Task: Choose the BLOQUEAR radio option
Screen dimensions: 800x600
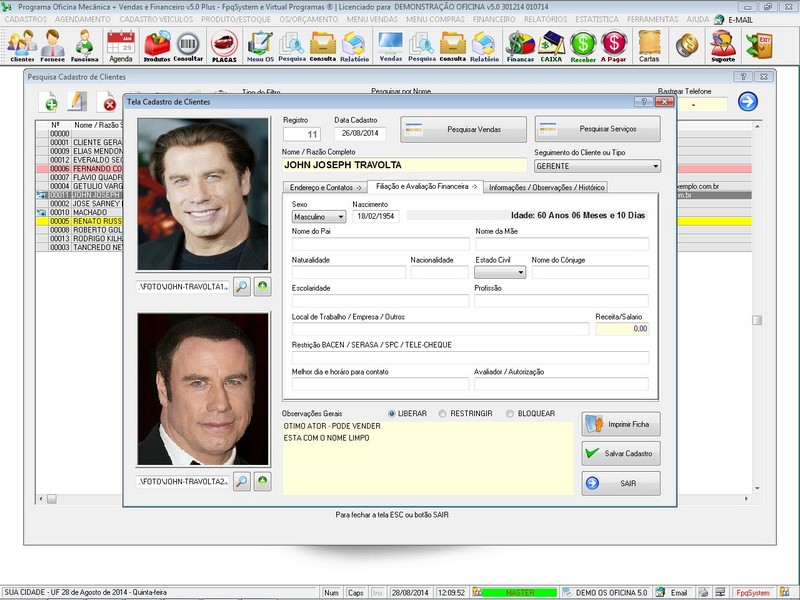Action: pos(511,414)
